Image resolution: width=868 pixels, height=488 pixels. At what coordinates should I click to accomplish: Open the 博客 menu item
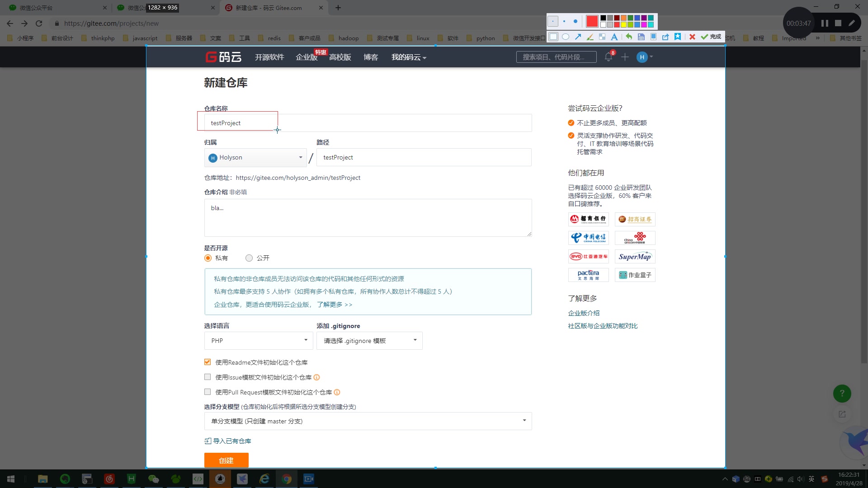point(371,57)
